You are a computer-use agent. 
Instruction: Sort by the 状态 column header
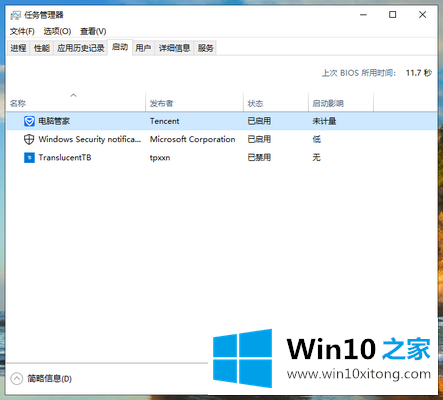point(276,102)
